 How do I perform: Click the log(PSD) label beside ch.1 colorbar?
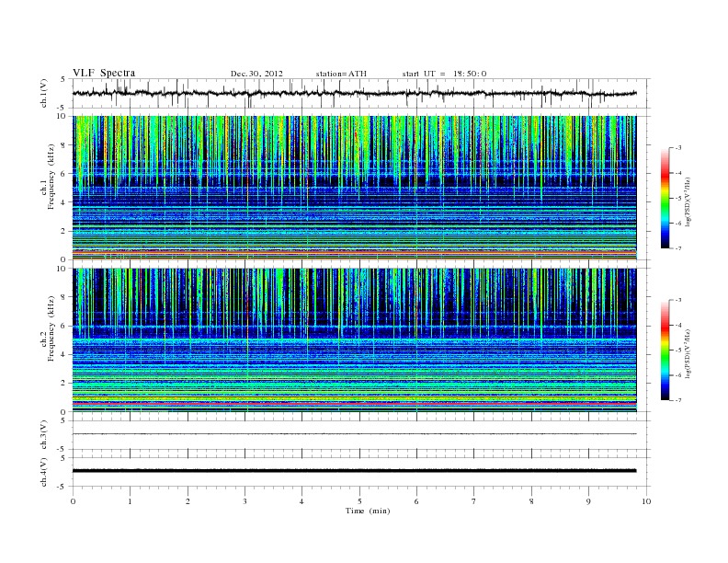point(688,202)
